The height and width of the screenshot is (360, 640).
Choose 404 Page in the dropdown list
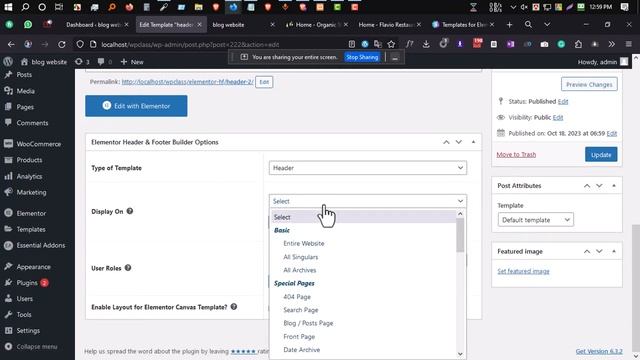pos(297,297)
